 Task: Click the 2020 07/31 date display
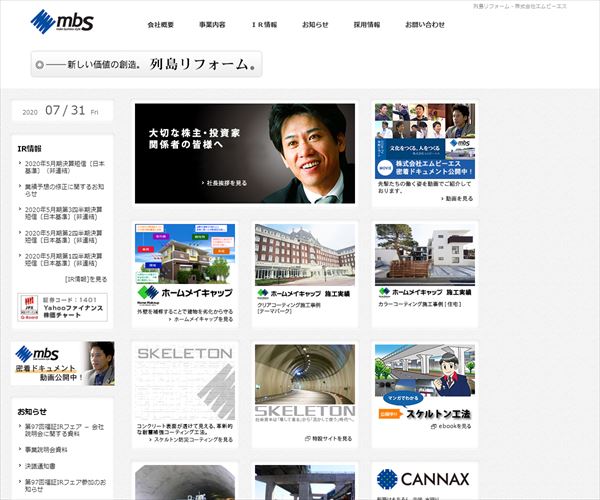coord(60,111)
